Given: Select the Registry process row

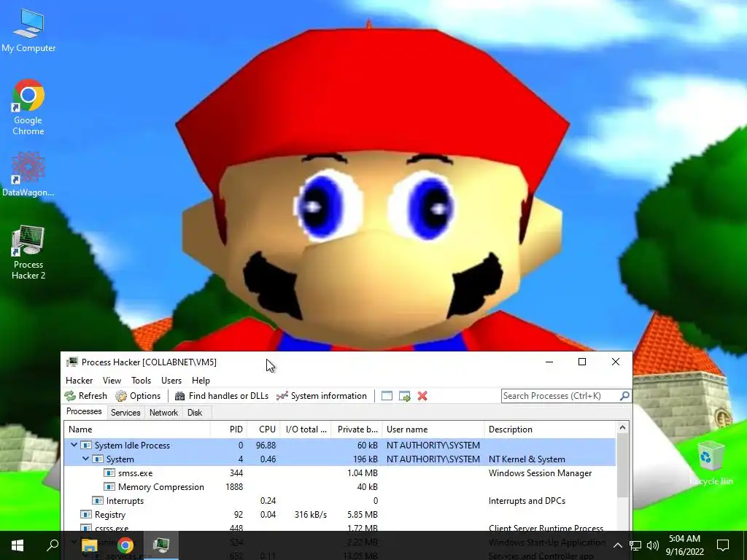Looking at the screenshot, I should point(340,514).
